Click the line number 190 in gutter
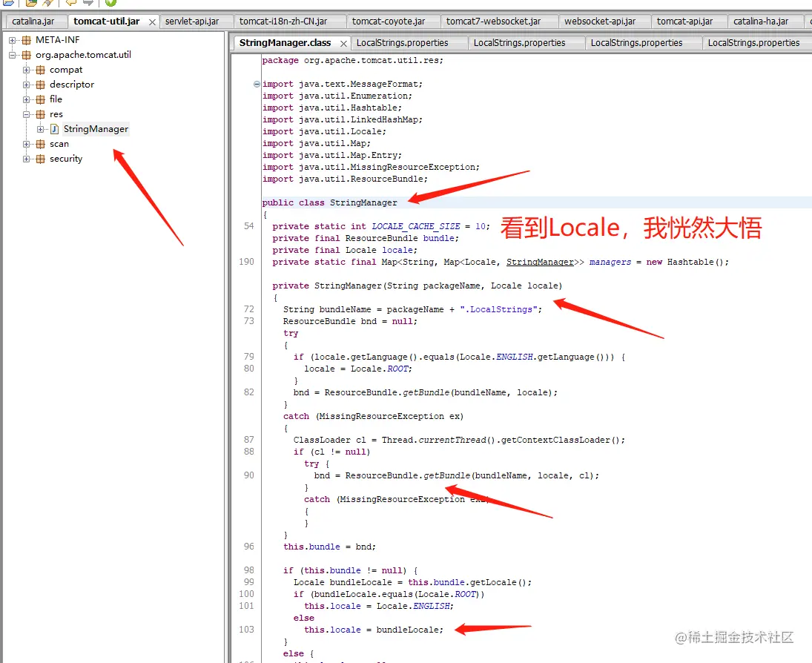 (x=246, y=262)
